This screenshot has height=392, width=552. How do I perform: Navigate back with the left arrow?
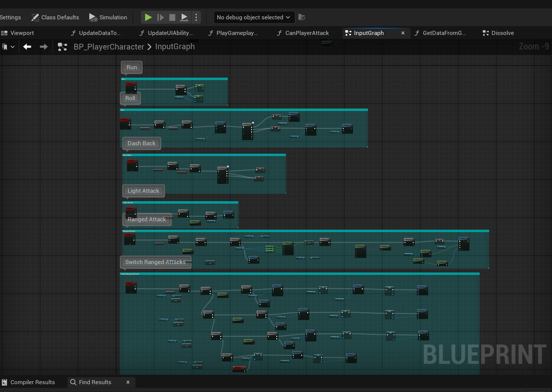pyautogui.click(x=27, y=47)
